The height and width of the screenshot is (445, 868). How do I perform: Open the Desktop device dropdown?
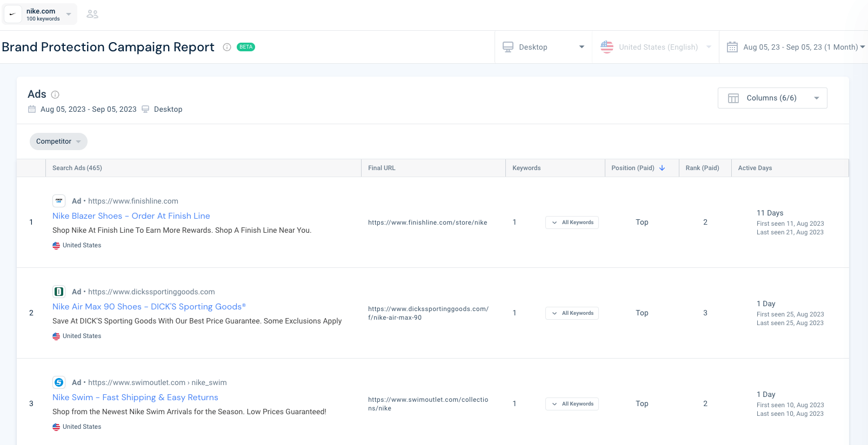click(x=543, y=47)
